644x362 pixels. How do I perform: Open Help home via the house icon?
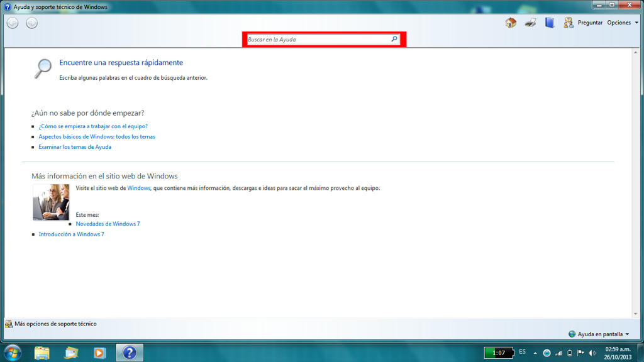pyautogui.click(x=511, y=23)
